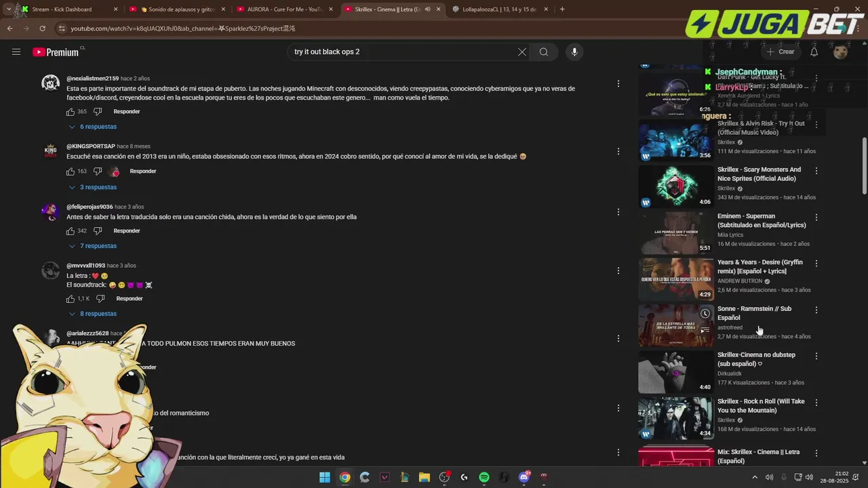View site information icon in address bar
The image size is (868, 488).
(62, 28)
